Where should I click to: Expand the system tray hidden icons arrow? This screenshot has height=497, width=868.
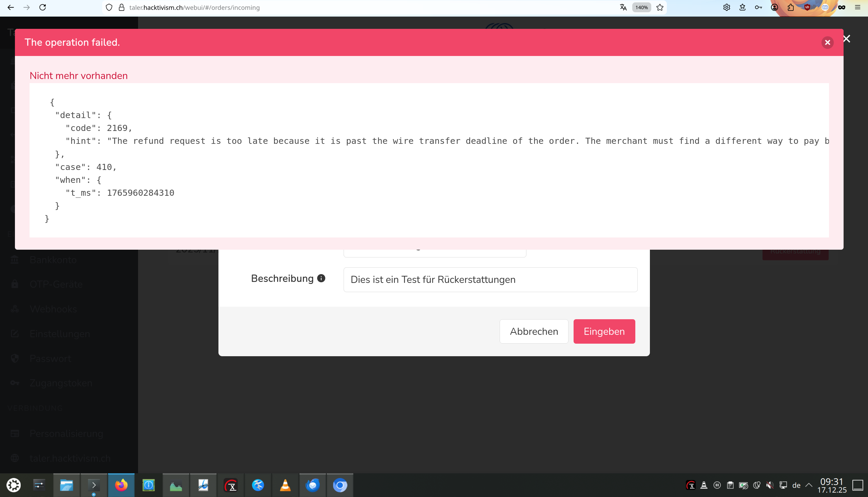809,485
